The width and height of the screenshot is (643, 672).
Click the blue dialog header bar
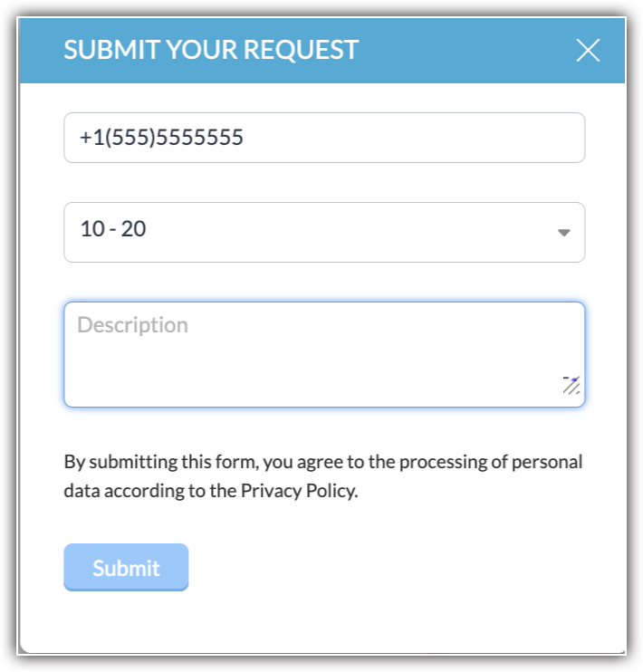(453, 51)
